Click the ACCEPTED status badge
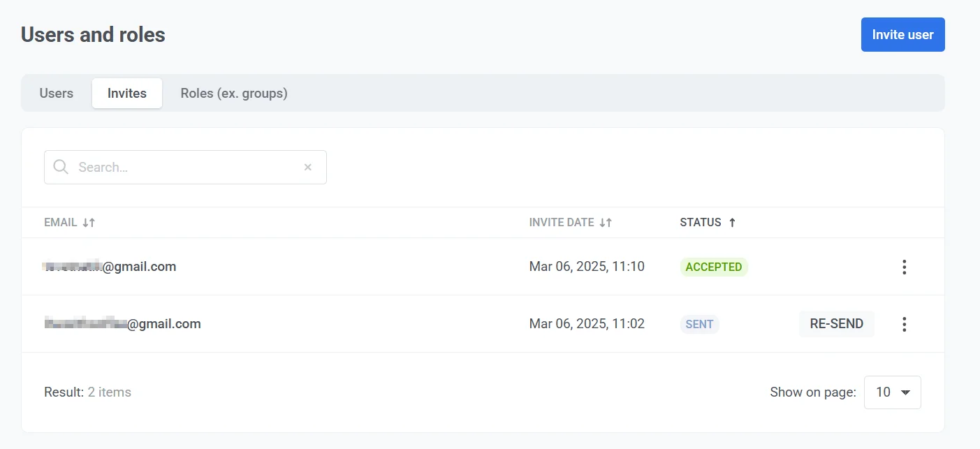 click(x=713, y=267)
